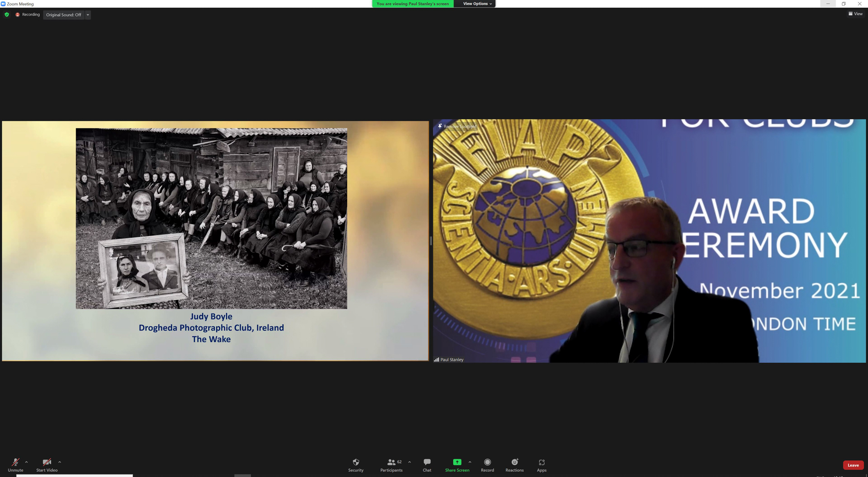868x477 pixels.
Task: Open the Participants panel
Action: point(391,465)
